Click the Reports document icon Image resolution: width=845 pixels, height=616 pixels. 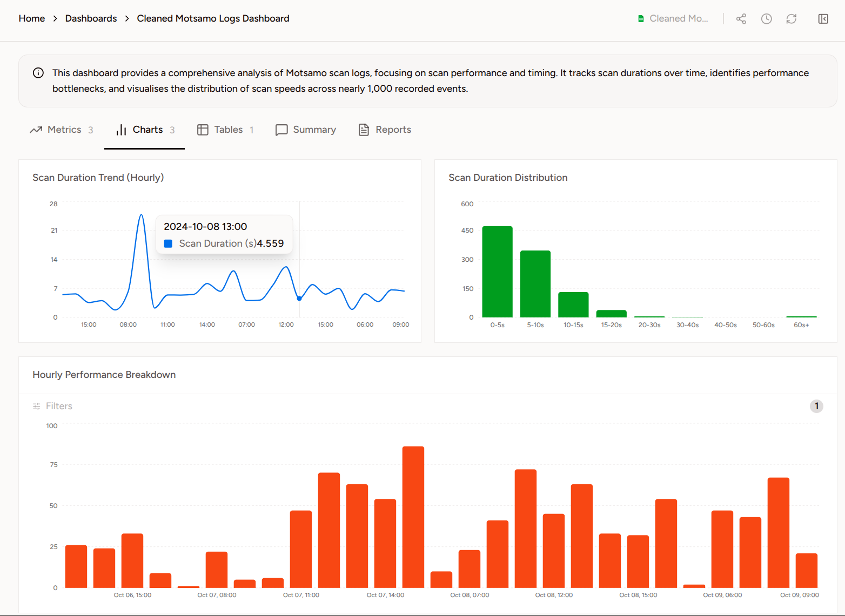[364, 130]
